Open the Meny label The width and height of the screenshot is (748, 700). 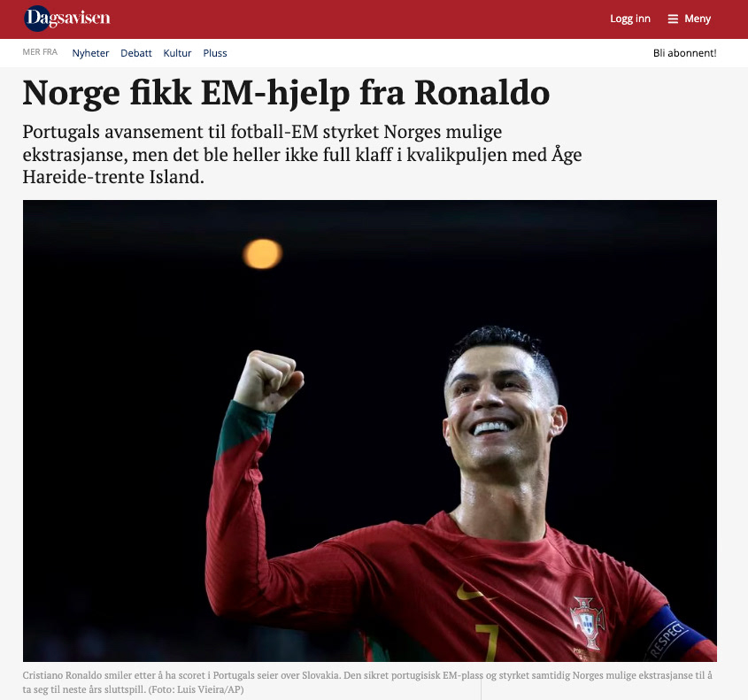(x=698, y=19)
